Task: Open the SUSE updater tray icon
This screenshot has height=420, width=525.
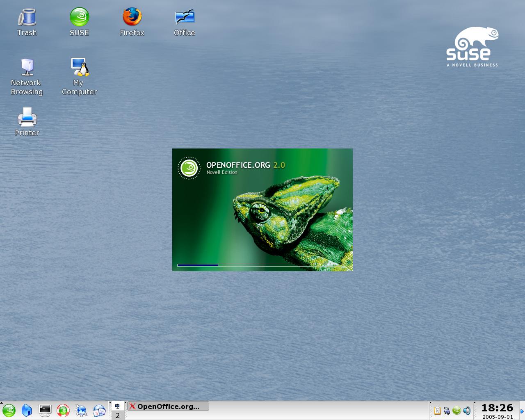Action: (457, 411)
